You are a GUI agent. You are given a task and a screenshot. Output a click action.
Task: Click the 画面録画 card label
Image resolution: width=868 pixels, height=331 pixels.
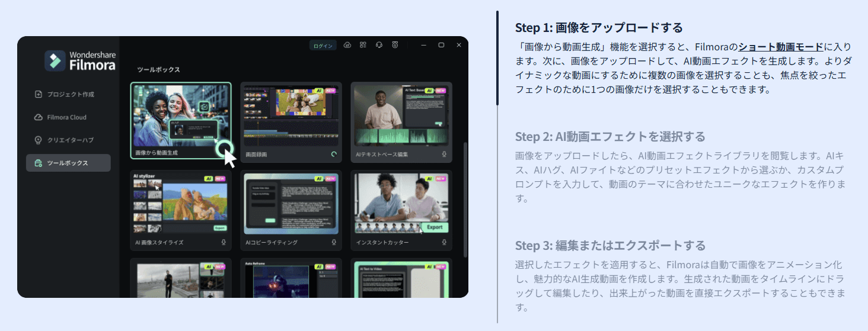tap(256, 155)
